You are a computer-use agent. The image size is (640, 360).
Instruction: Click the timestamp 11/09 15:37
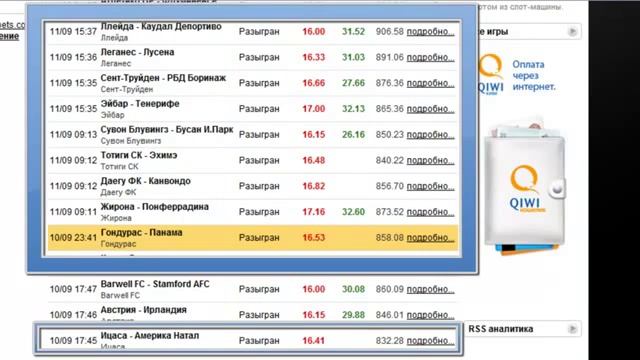click(x=73, y=31)
